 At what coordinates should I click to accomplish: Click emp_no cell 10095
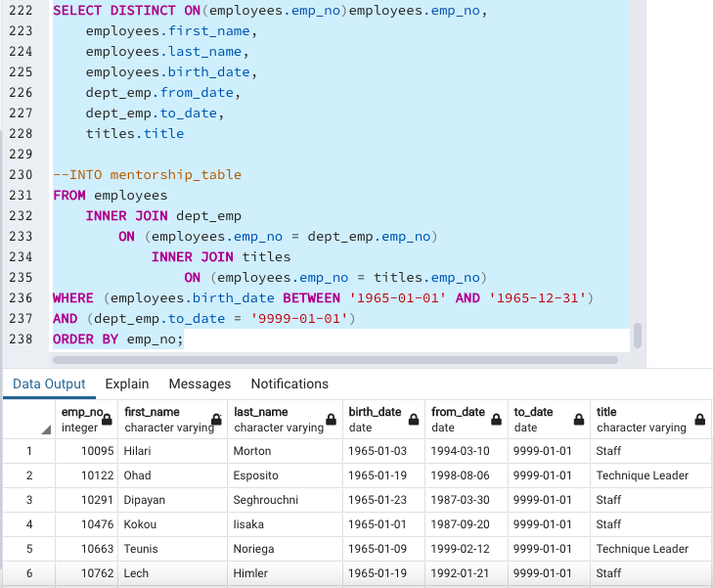(86, 451)
